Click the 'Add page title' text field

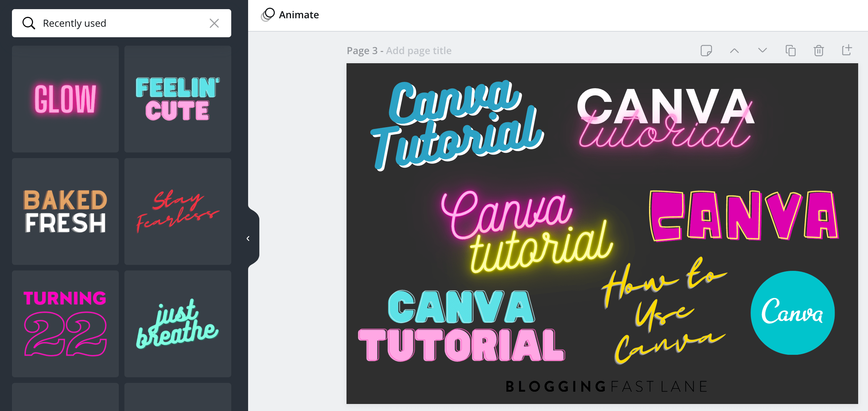(419, 51)
